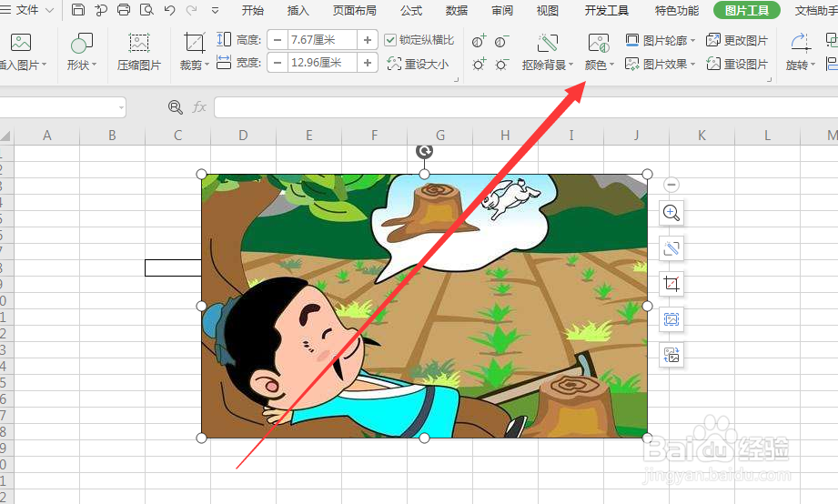Increase the height with plus button
This screenshot has width=838, height=504.
368,40
